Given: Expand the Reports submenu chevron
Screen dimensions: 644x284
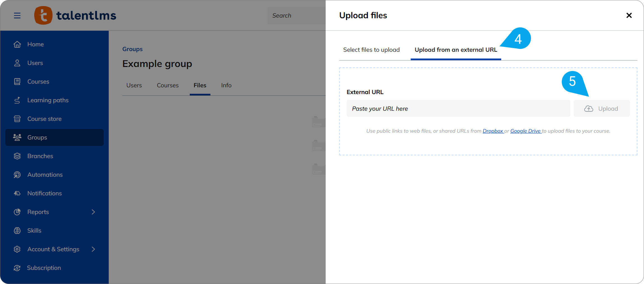Looking at the screenshot, I should pyautogui.click(x=93, y=212).
